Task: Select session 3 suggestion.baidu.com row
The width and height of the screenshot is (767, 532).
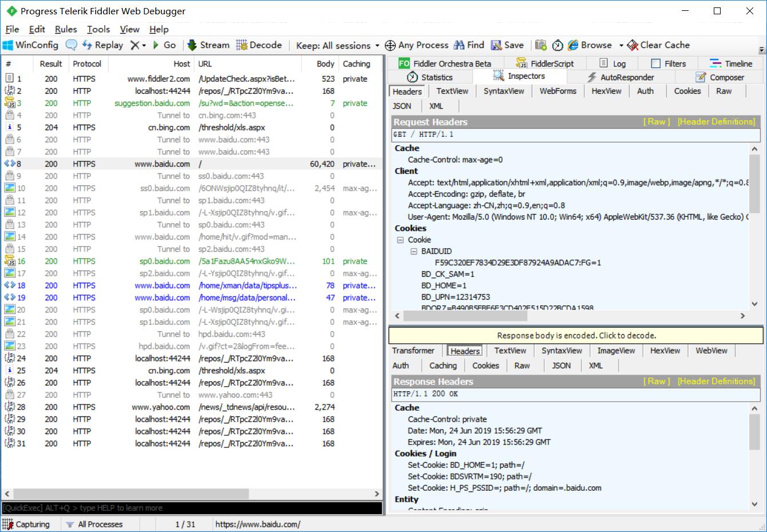Action: click(x=191, y=104)
